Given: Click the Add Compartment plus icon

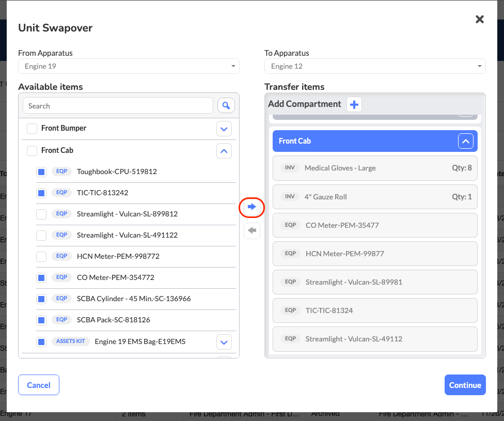Looking at the screenshot, I should point(354,104).
